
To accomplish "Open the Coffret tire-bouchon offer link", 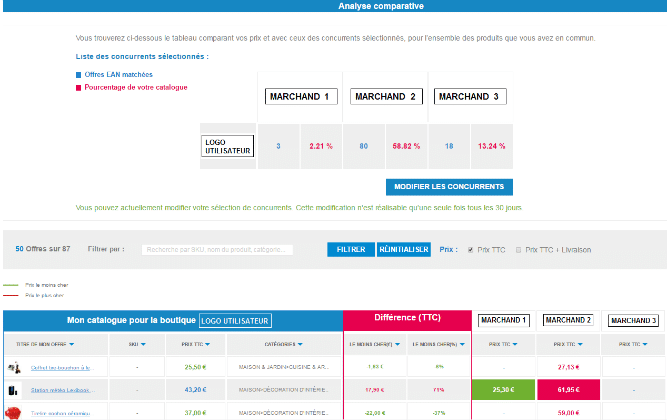I will click(60, 368).
